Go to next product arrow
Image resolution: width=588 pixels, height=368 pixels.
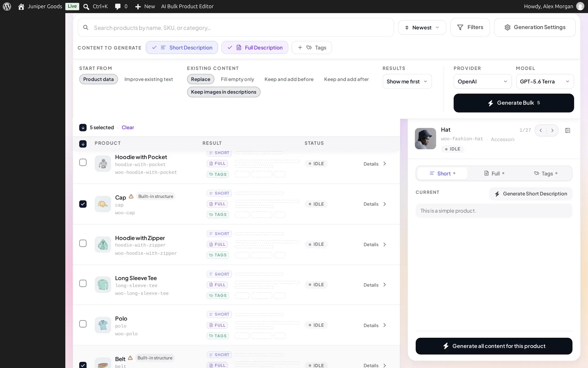(552, 130)
